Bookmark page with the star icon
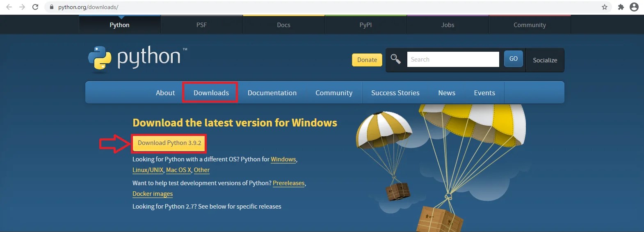Screen dimensions: 644x232 (x=605, y=7)
